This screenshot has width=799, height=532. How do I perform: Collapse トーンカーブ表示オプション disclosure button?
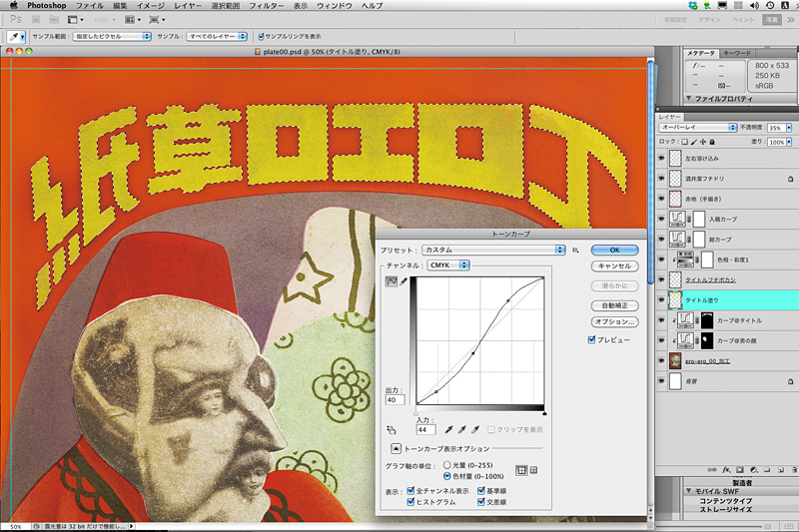coord(396,448)
